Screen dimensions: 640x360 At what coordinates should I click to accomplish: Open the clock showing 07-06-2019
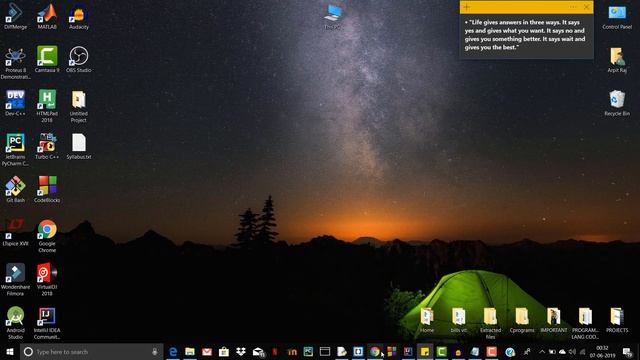click(602, 351)
